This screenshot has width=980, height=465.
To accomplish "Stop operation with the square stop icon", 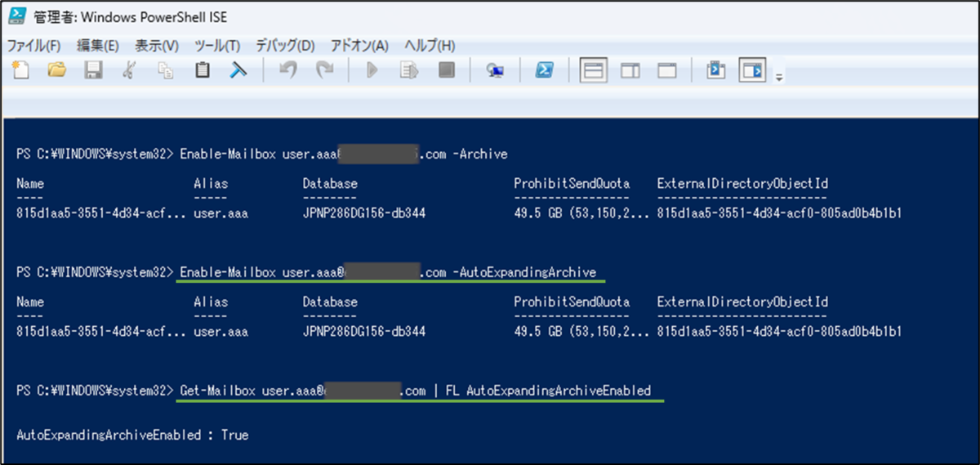I will 446,70.
